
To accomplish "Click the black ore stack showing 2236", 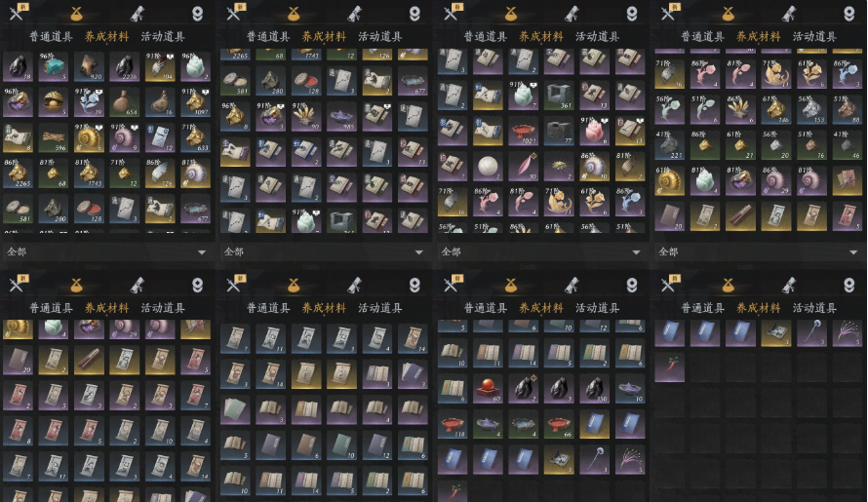I will coord(125,66).
